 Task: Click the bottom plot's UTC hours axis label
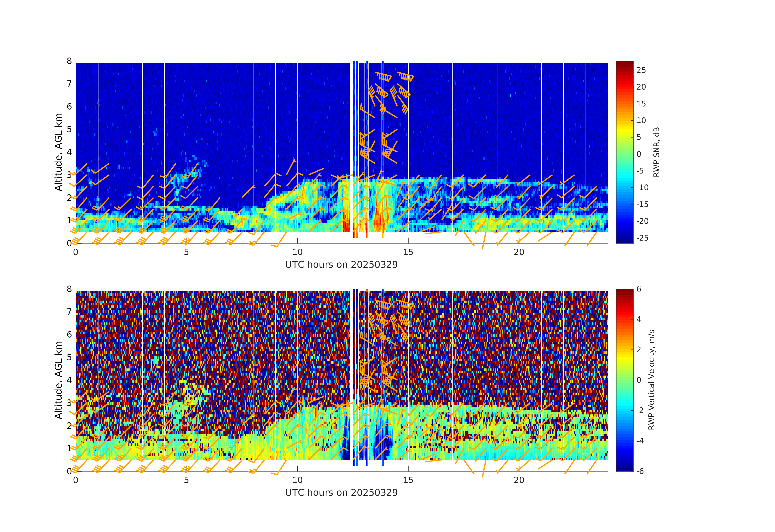(341, 493)
